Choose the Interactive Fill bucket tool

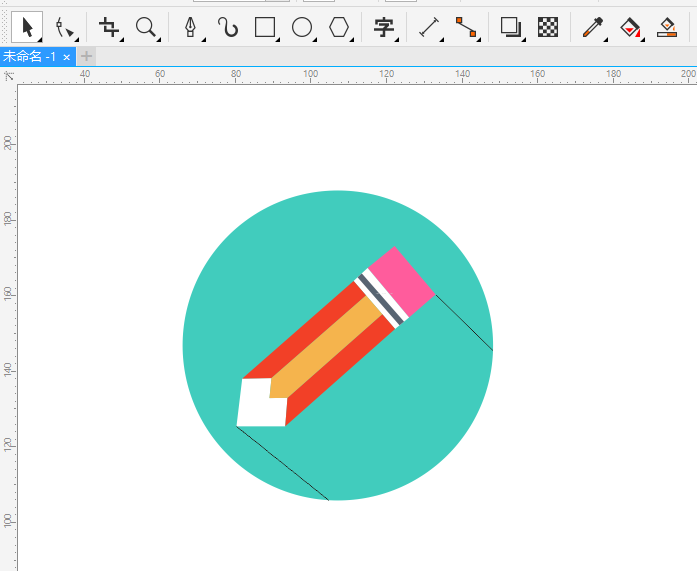click(630, 28)
